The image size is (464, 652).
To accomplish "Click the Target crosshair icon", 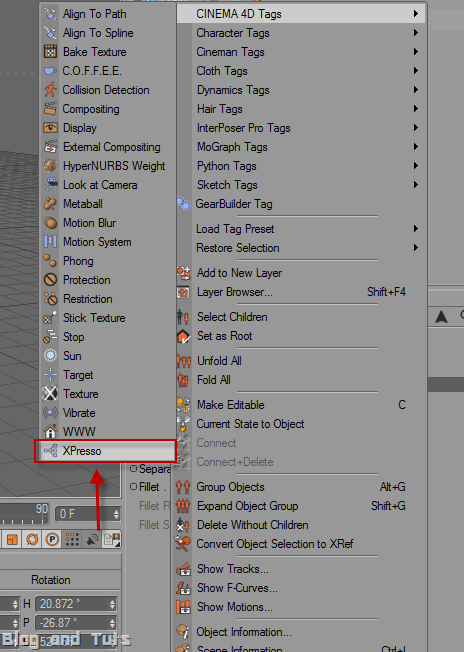I will click(x=50, y=375).
